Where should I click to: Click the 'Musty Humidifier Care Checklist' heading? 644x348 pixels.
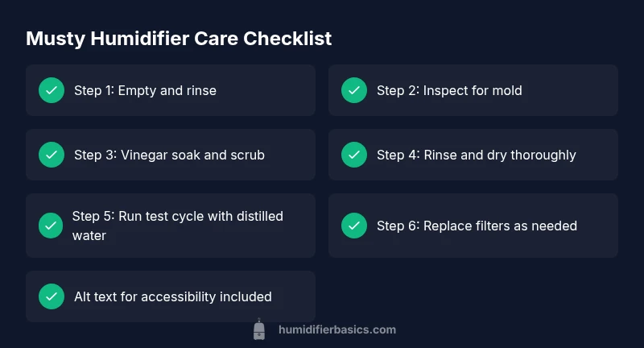179,39
